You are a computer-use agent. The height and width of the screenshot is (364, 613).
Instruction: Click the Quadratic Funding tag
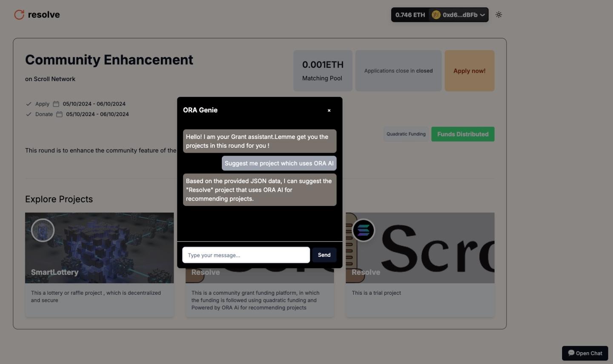[x=406, y=134]
